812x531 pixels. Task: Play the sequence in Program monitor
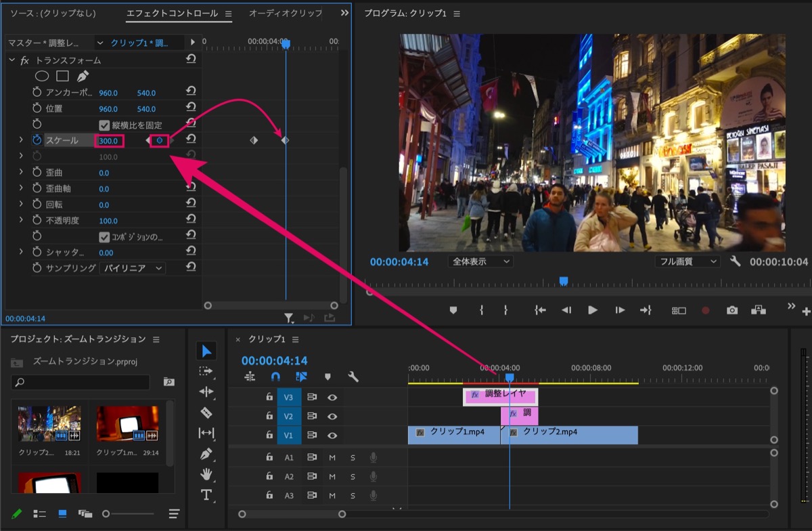click(593, 310)
